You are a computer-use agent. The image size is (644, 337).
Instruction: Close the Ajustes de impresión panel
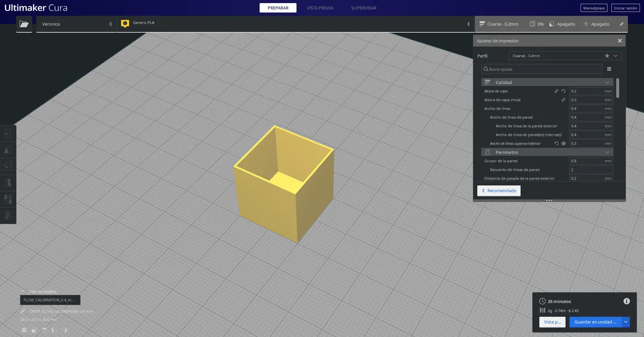pos(620,41)
